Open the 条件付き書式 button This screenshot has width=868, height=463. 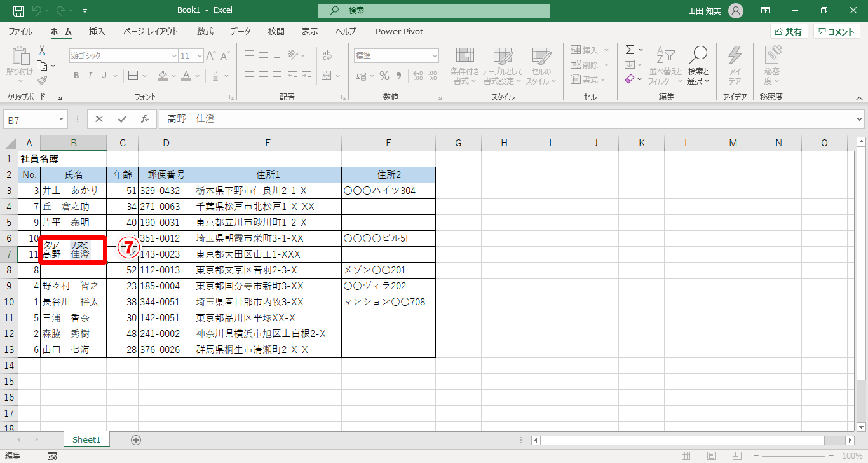pyautogui.click(x=465, y=66)
